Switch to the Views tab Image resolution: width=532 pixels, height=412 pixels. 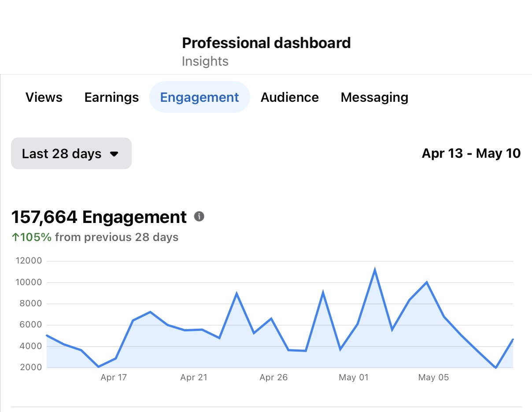[44, 97]
